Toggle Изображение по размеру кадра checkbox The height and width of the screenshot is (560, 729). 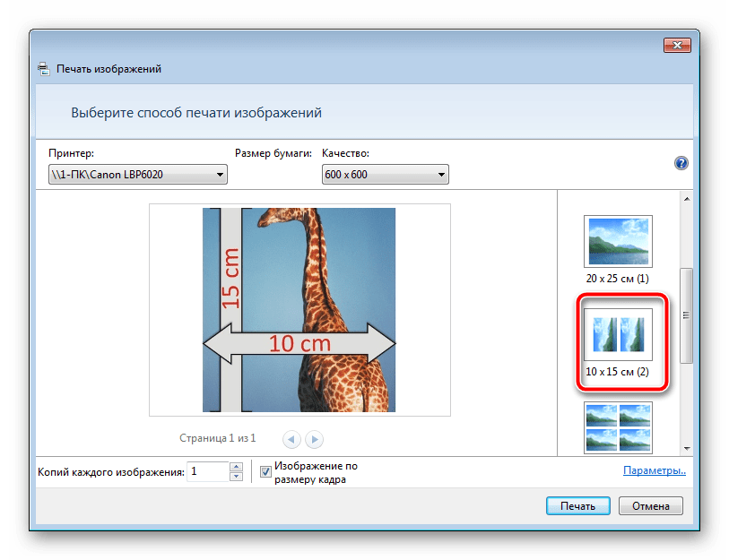coord(266,471)
